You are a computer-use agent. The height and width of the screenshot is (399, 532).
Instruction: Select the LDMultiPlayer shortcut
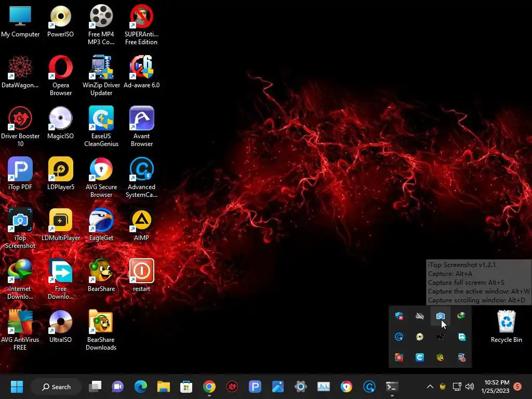click(x=60, y=225)
